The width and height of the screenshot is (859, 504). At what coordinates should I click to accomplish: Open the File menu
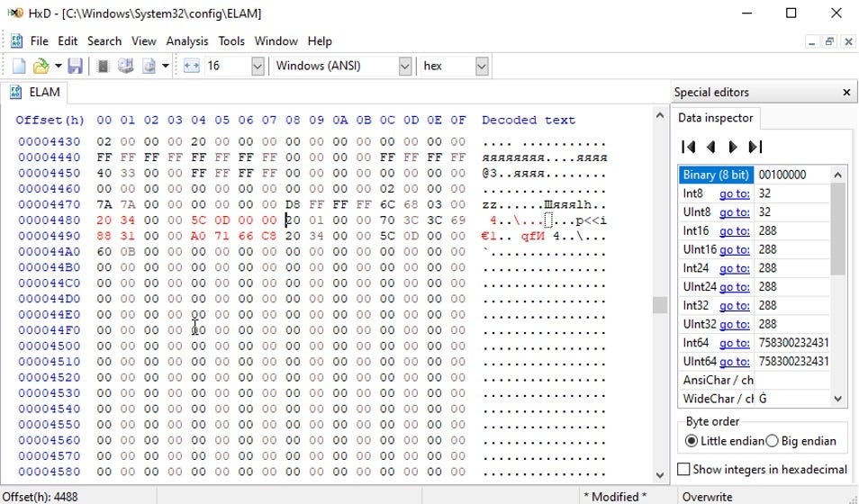click(x=39, y=41)
